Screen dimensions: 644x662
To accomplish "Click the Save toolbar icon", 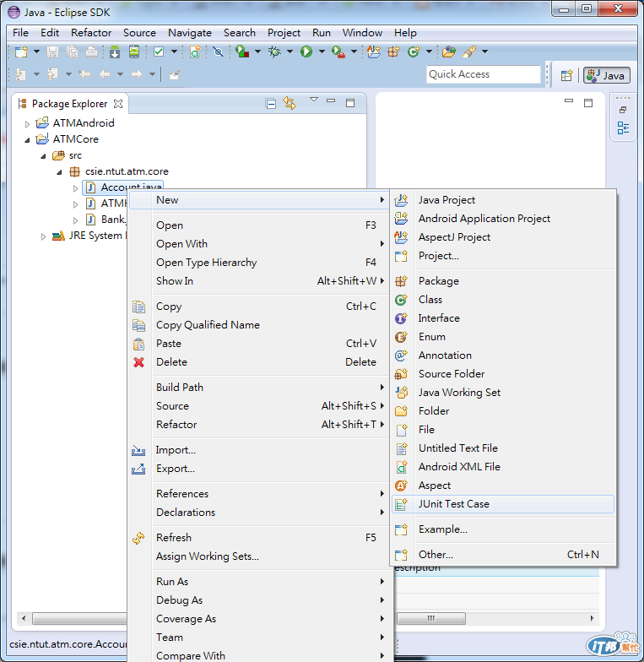I will click(52, 52).
